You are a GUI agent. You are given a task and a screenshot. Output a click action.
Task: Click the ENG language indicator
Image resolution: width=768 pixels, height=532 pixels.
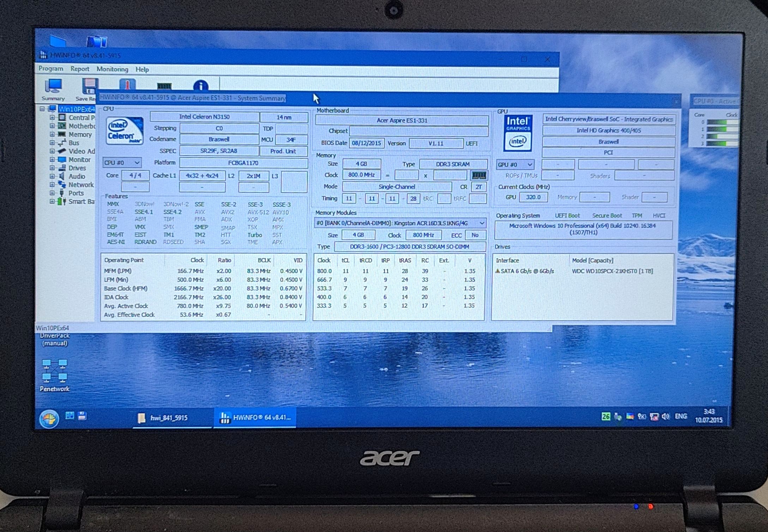pos(681,416)
